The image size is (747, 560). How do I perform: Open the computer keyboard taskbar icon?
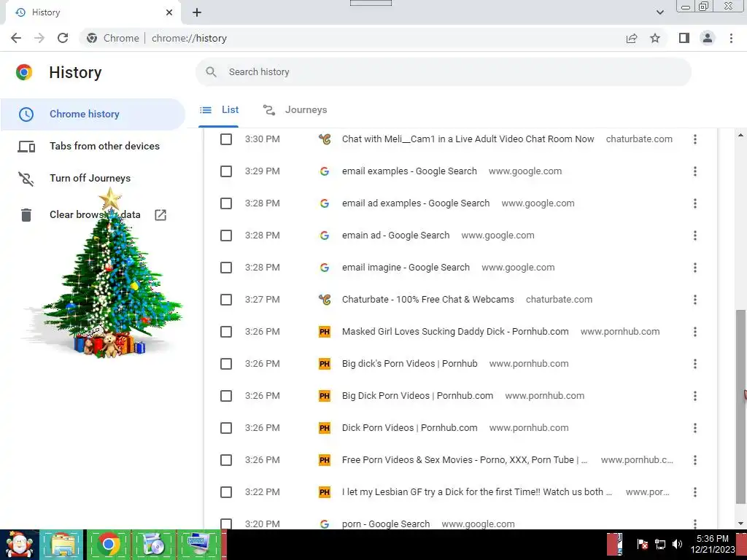199,545
